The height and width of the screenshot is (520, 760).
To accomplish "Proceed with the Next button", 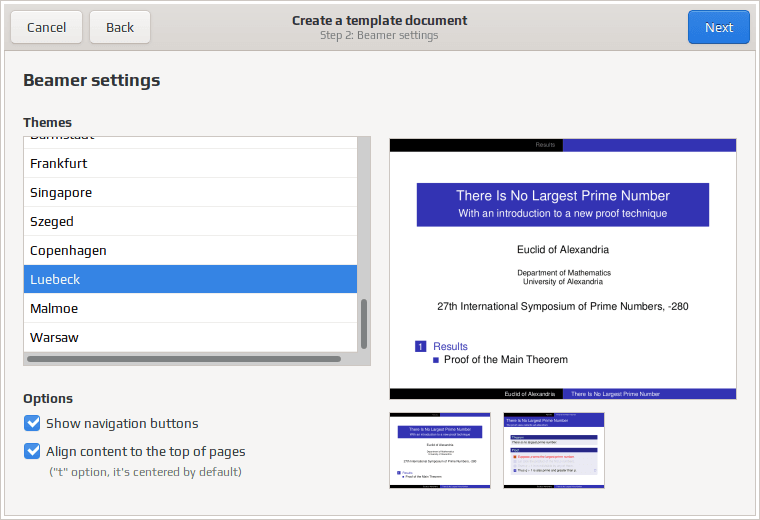I will (719, 28).
